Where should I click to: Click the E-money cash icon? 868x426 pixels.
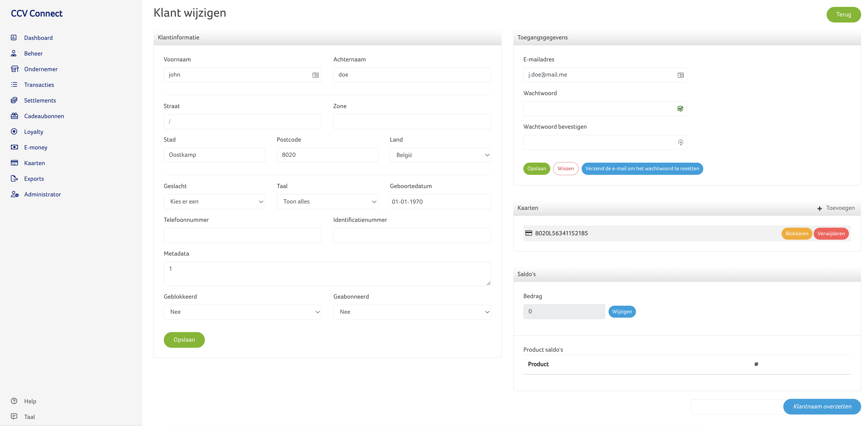pyautogui.click(x=14, y=147)
